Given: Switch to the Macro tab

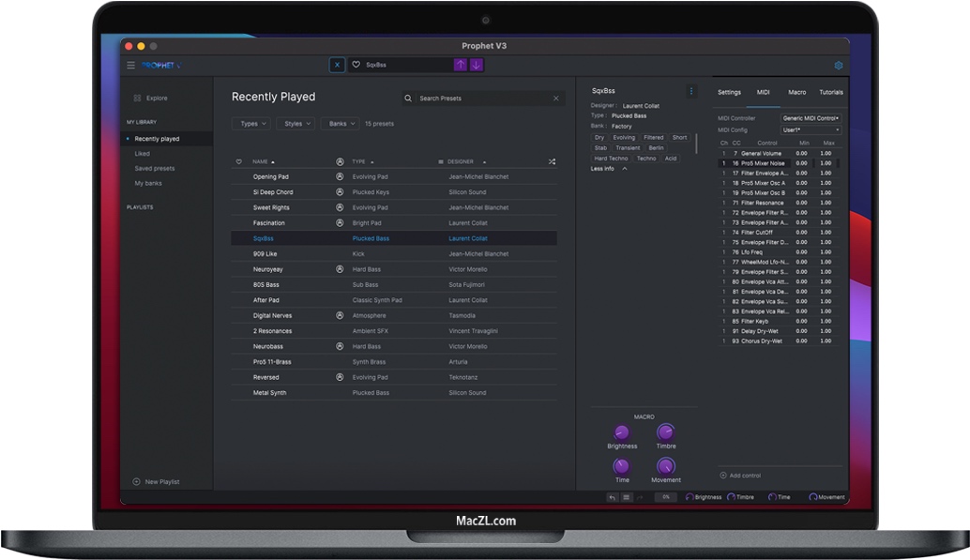Looking at the screenshot, I should pyautogui.click(x=796, y=92).
